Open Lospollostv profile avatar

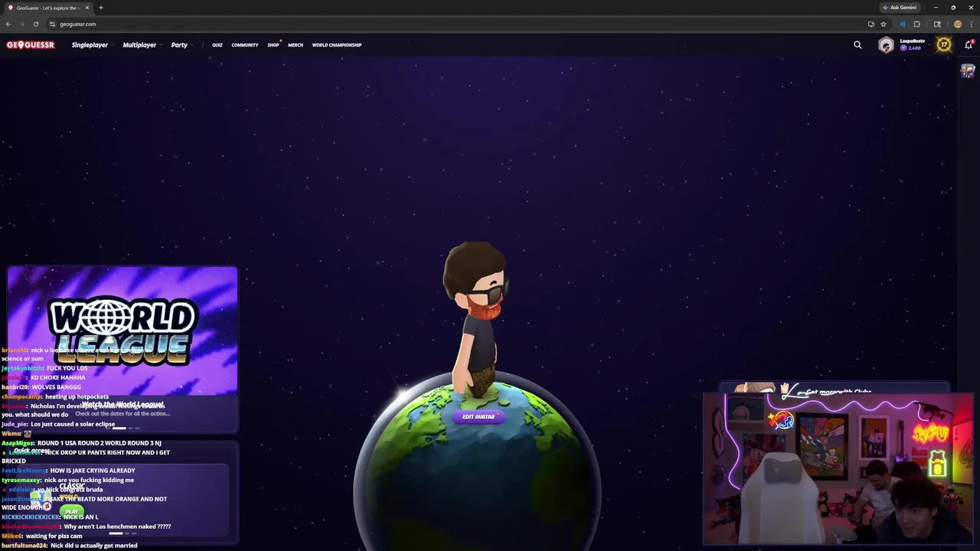click(886, 45)
